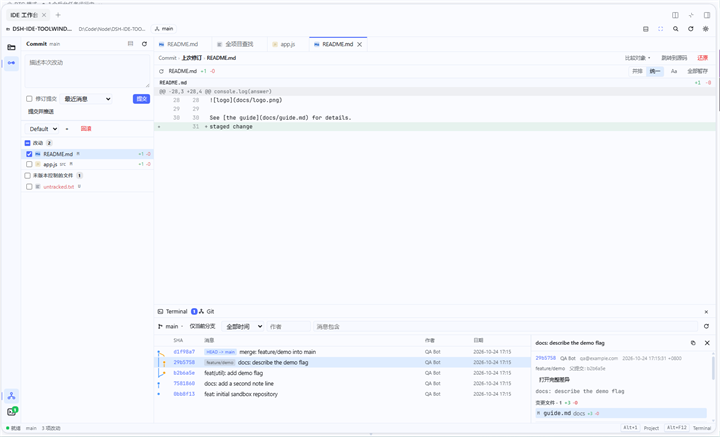Check the untracked.txt checkbox

(x=29, y=187)
